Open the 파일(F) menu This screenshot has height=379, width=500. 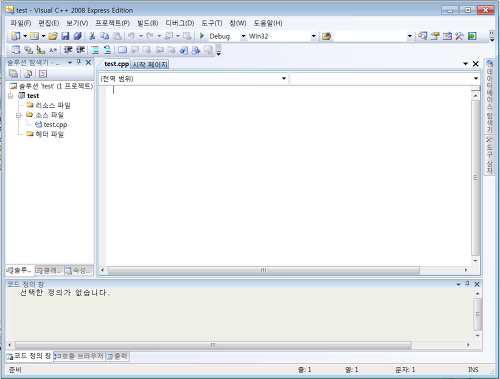point(21,23)
